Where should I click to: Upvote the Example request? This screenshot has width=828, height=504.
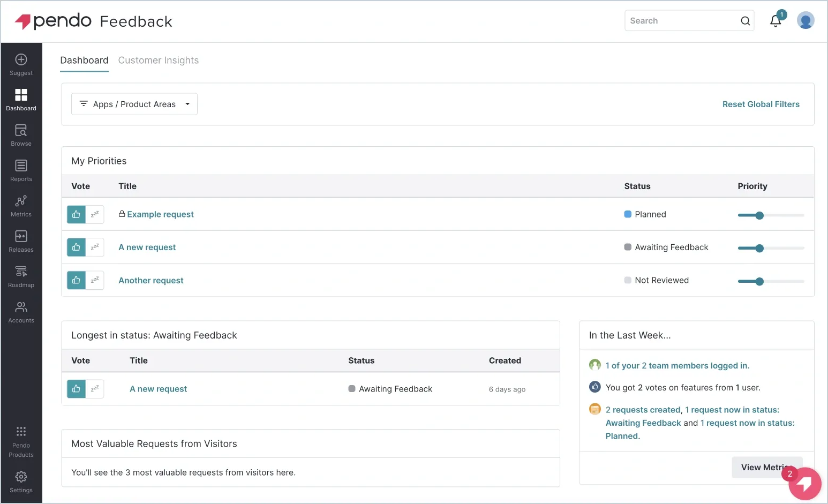tap(76, 214)
